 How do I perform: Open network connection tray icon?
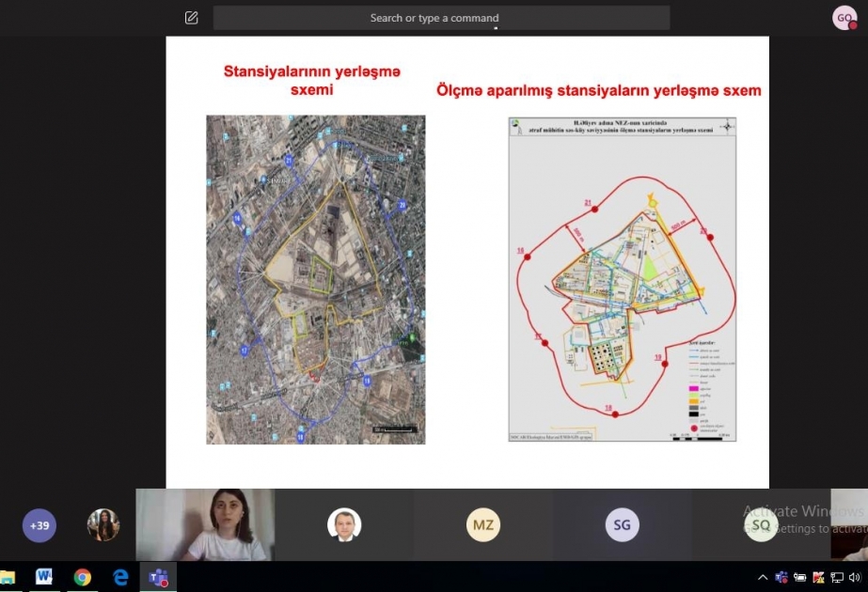tap(836, 578)
